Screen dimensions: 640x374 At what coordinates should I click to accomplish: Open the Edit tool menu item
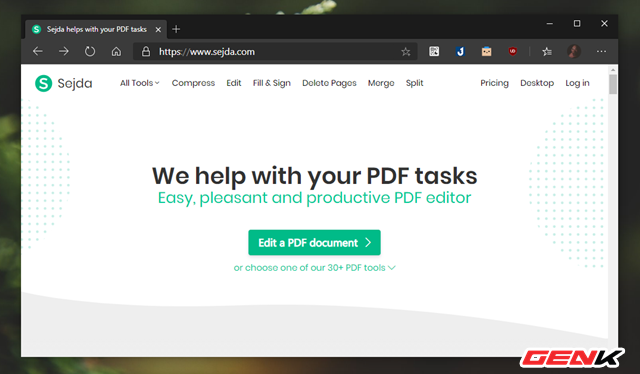click(x=234, y=83)
